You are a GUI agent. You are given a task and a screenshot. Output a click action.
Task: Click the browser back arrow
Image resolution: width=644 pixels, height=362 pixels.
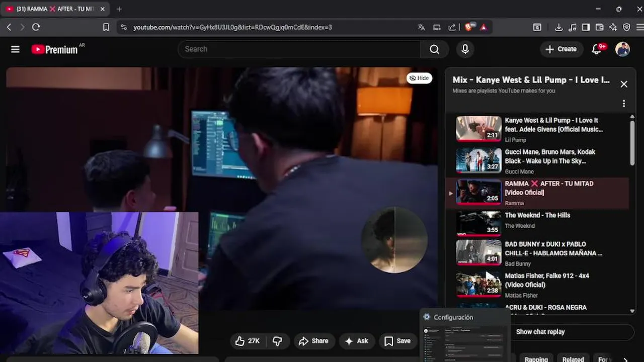(x=9, y=27)
